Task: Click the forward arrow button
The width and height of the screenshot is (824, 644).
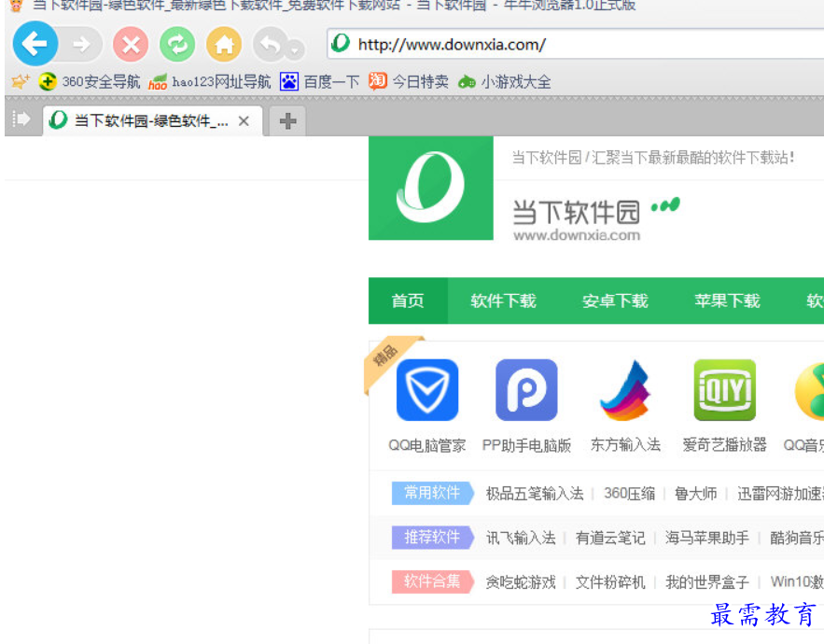Action: [x=81, y=45]
